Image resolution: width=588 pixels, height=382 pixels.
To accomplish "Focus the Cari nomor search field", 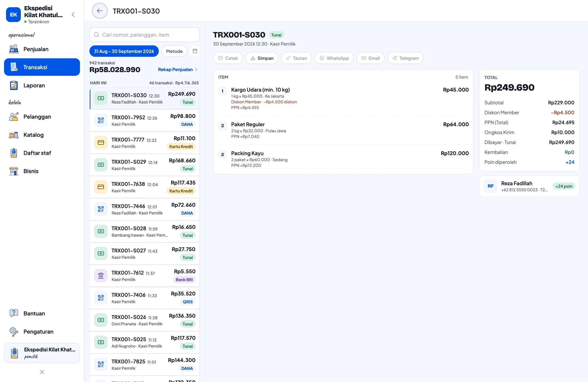I will pos(144,35).
